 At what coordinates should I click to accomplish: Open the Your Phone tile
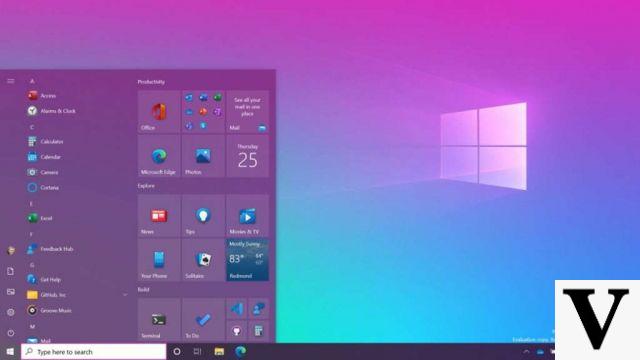tap(159, 260)
